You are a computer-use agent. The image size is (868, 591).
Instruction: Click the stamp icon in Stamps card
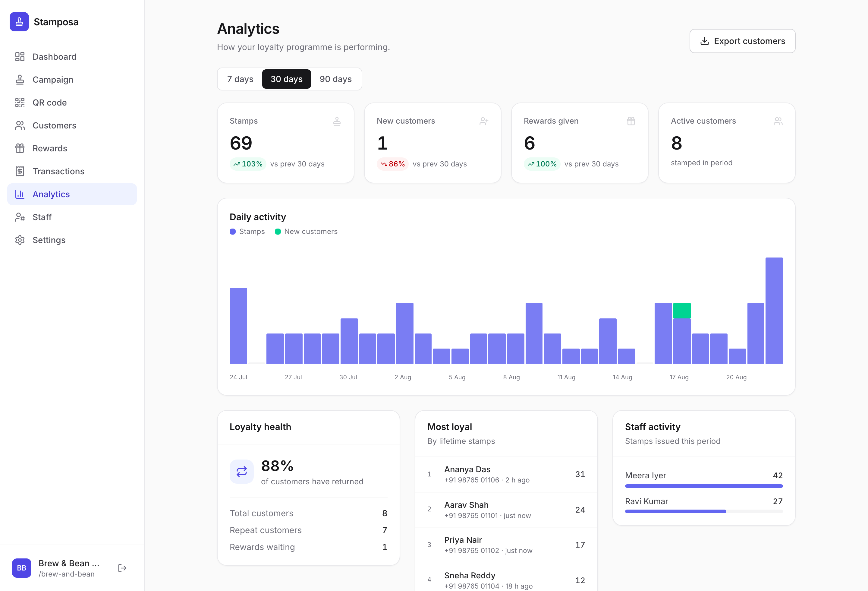[x=337, y=121]
